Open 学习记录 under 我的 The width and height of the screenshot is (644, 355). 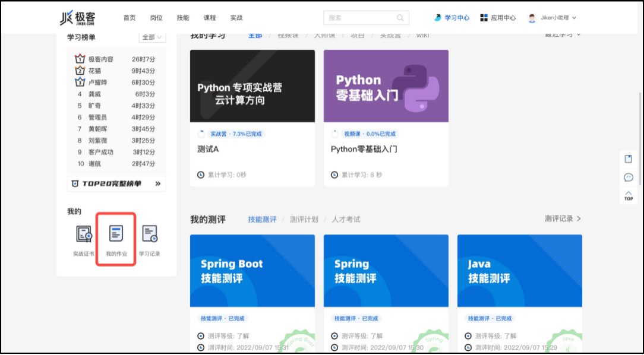click(x=150, y=241)
